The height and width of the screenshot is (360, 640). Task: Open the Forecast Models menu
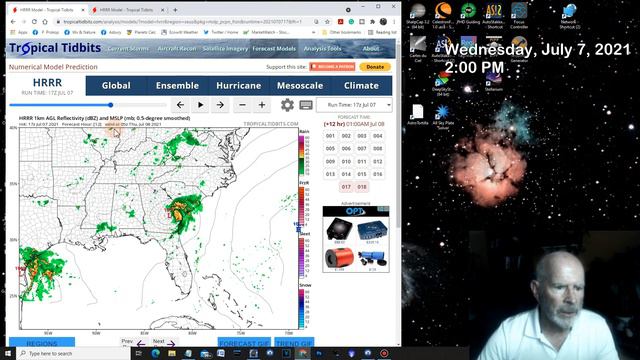pyautogui.click(x=274, y=49)
